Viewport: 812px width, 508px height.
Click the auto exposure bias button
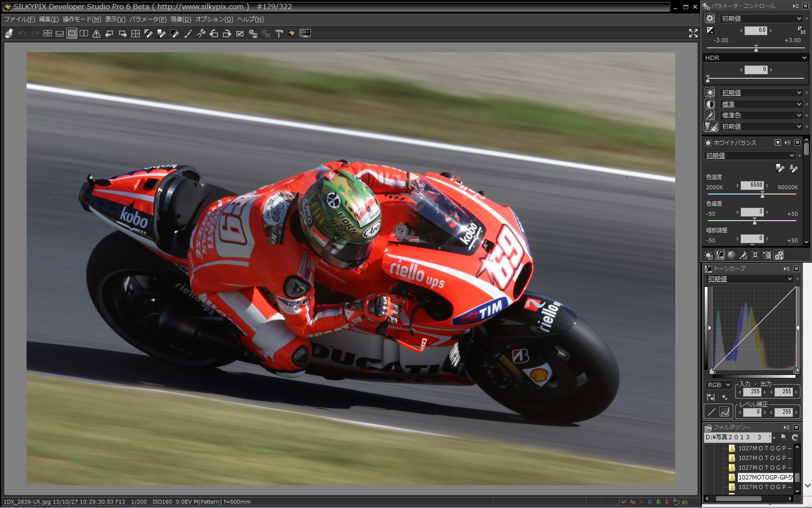[710, 30]
